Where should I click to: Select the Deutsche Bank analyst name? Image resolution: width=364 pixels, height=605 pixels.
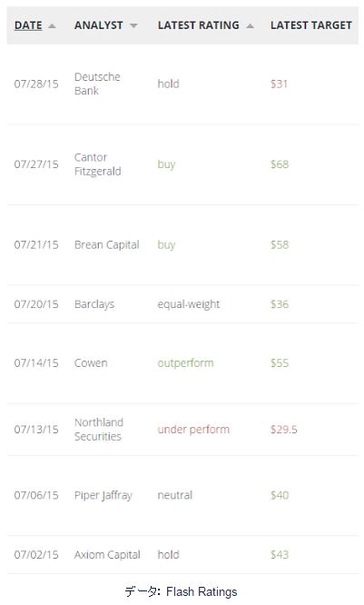(97, 84)
